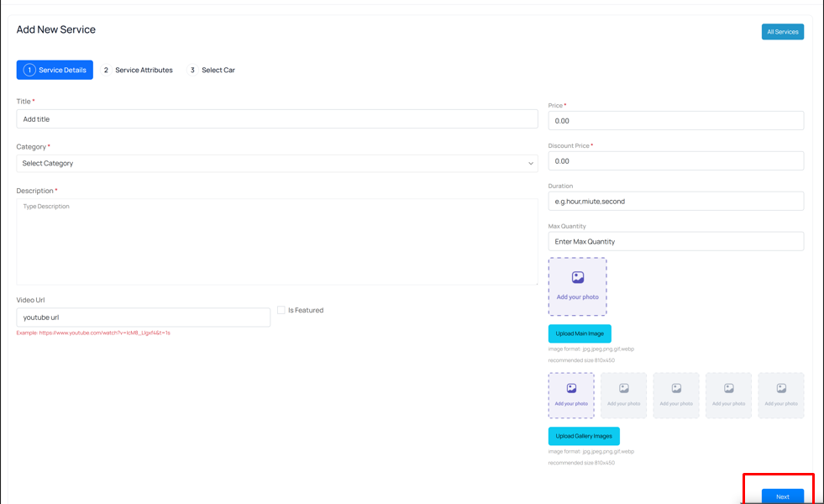Proceed with the Next button
This screenshot has width=824, height=504.
pyautogui.click(x=783, y=496)
